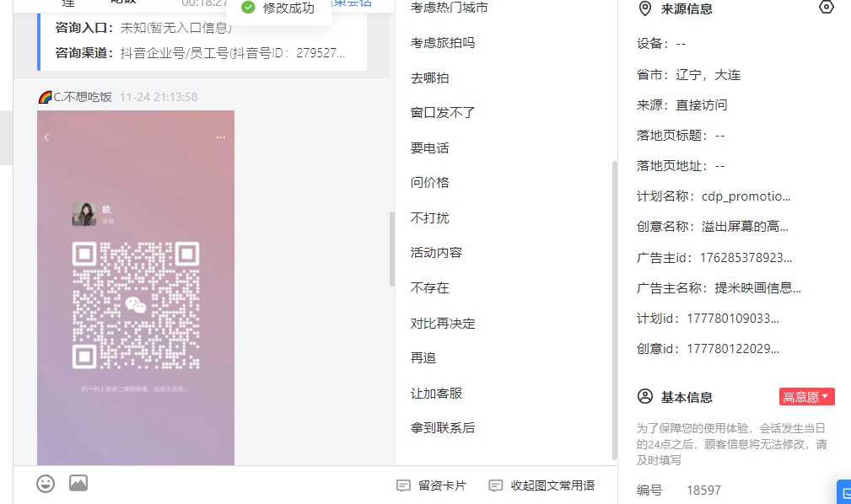
Task: Click the 编号 18597 value
Action: [x=704, y=491]
